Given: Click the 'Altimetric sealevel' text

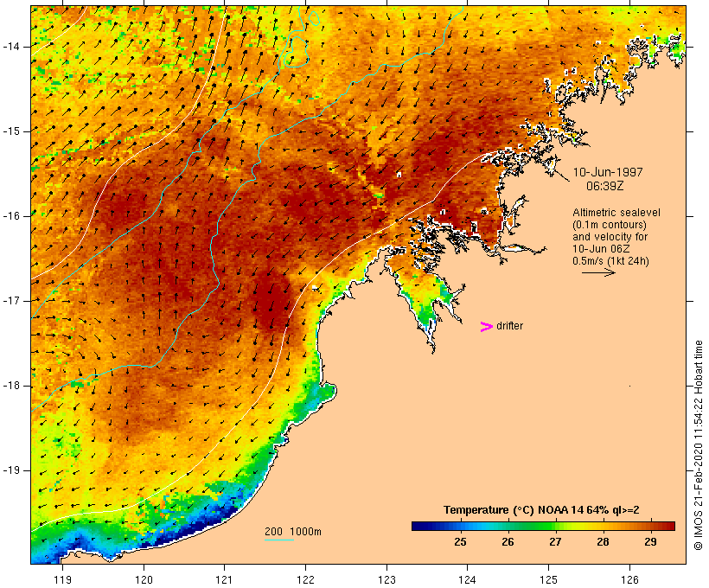Looking at the screenshot, I should pos(616,213).
